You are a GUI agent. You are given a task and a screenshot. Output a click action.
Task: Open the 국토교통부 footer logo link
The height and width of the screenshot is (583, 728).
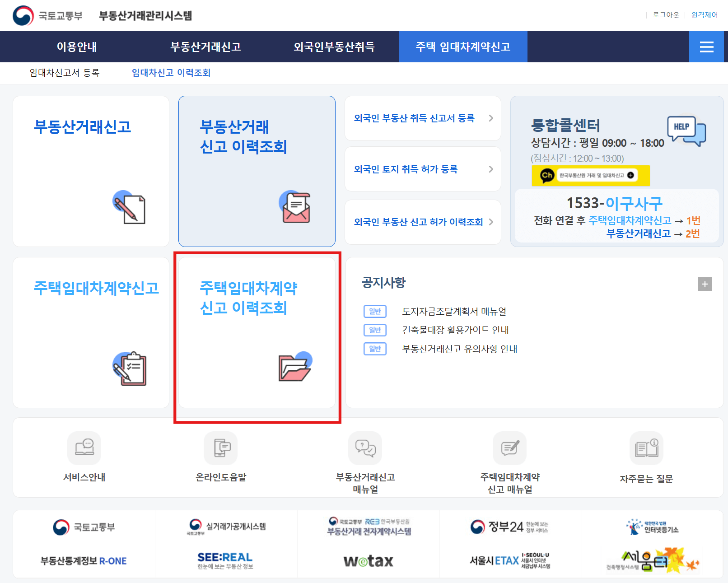(x=84, y=527)
